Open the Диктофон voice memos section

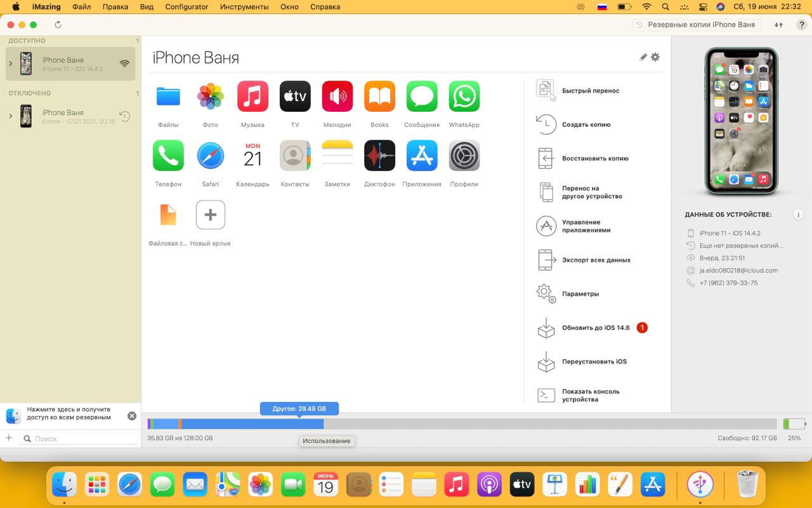[379, 156]
